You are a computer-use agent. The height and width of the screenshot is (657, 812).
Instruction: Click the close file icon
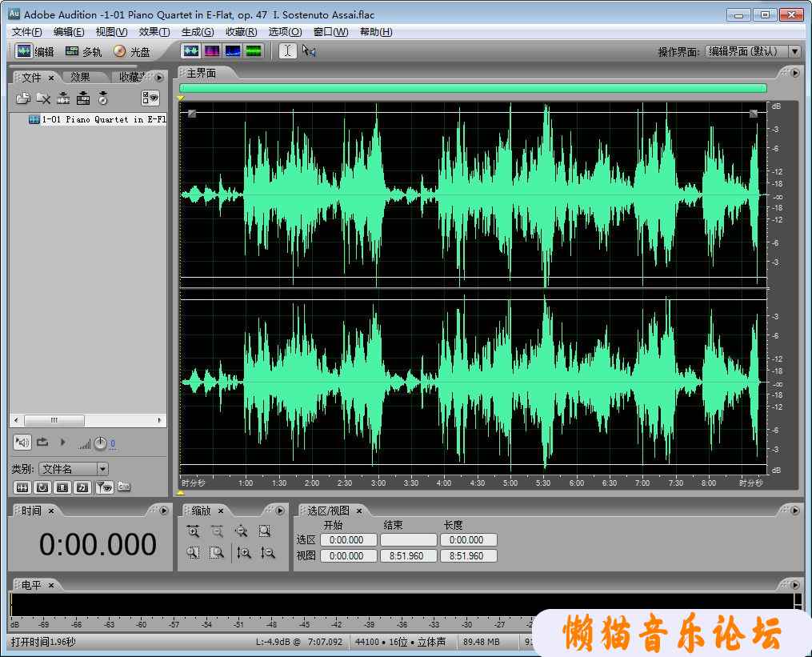pos(43,98)
